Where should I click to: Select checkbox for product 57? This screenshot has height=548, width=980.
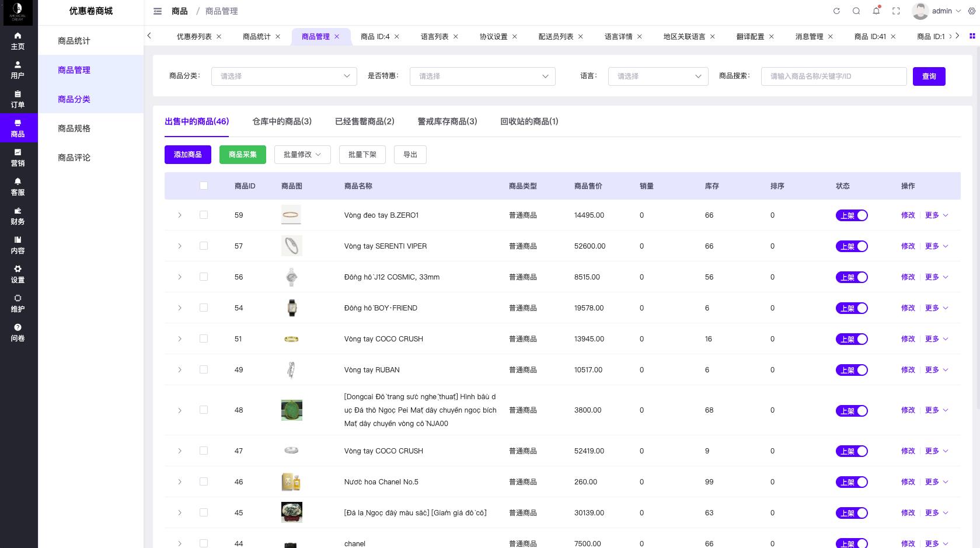click(x=204, y=246)
